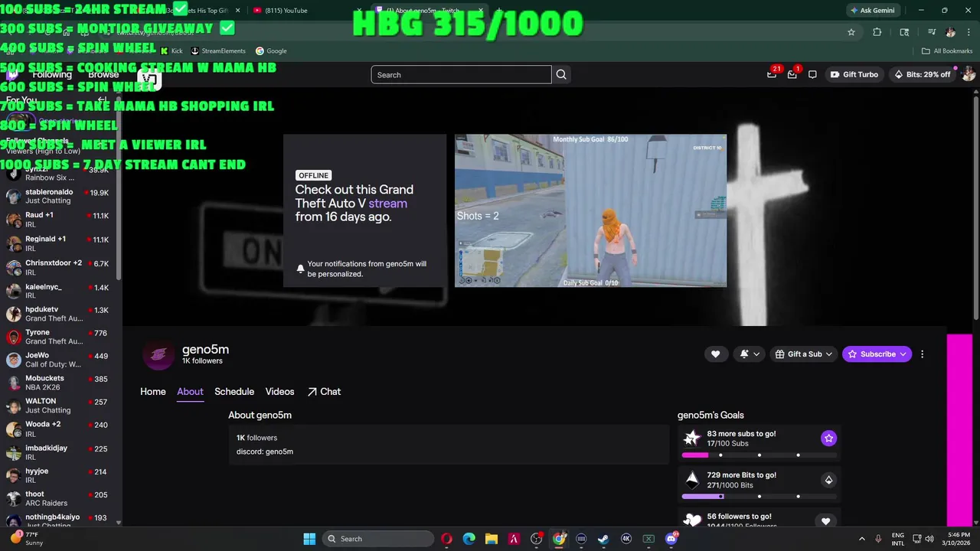Click the Chrome media control icon
The height and width of the screenshot is (551, 980).
[932, 32]
